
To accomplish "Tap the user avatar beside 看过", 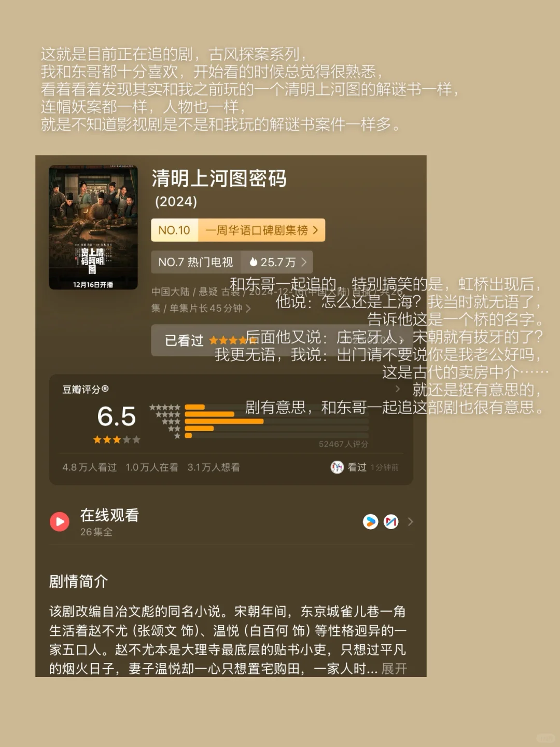I will click(337, 467).
